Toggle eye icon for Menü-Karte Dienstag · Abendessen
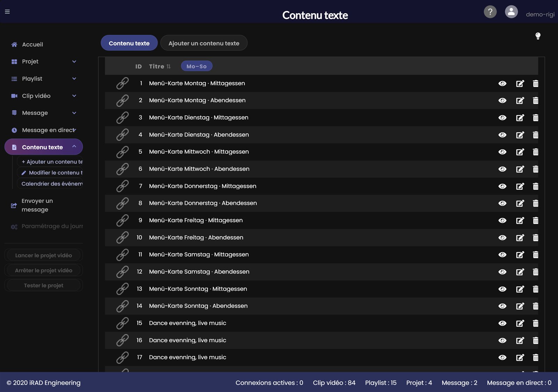This screenshot has height=392, width=558. pyautogui.click(x=502, y=135)
